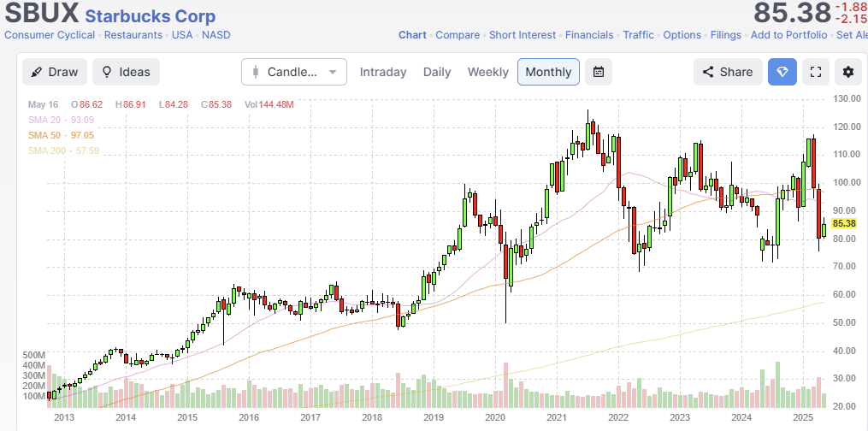Open the Options link
Viewport: 868px width, 431px height.
tap(682, 35)
